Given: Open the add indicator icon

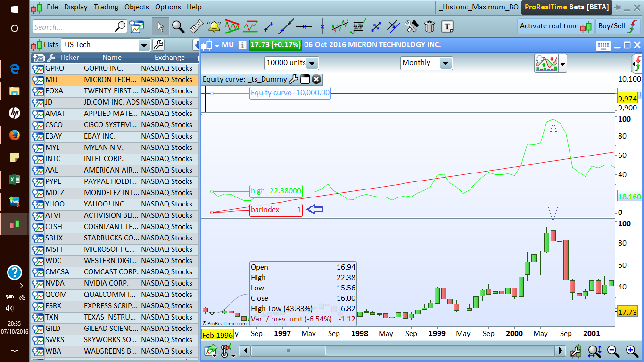Looking at the screenshot, I should pos(545,63).
